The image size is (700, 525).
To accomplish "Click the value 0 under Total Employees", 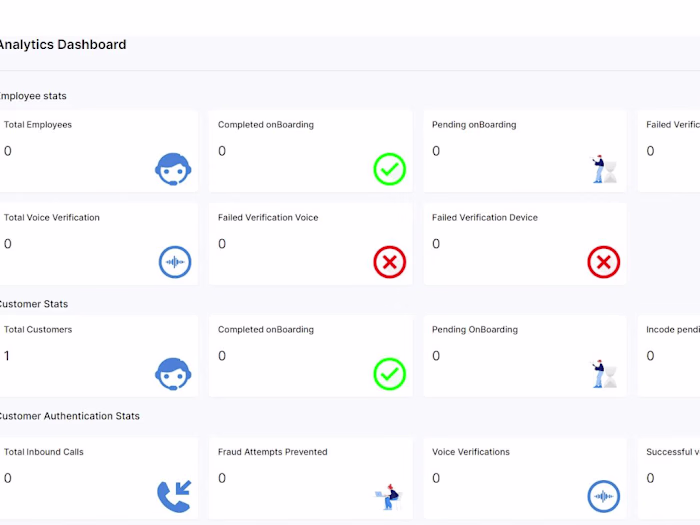I will click(x=8, y=151).
